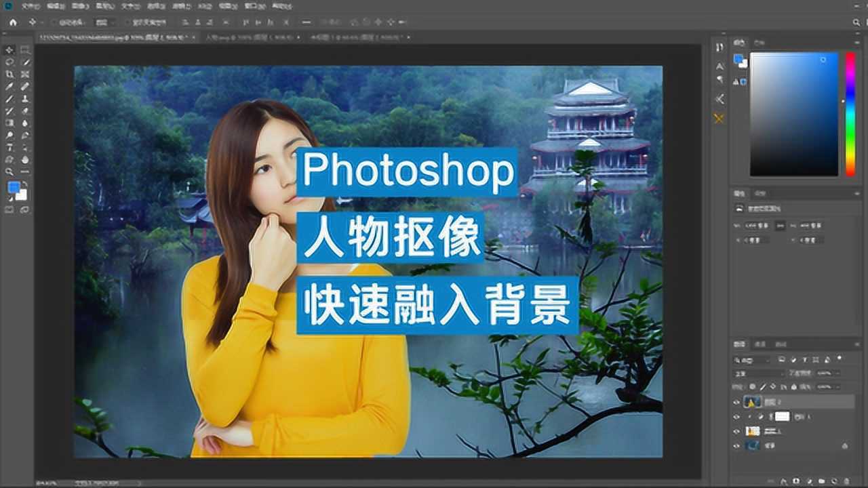Change screen mode icon in toolbox
Screen dimensions: 868x488
pyautogui.click(x=25, y=209)
